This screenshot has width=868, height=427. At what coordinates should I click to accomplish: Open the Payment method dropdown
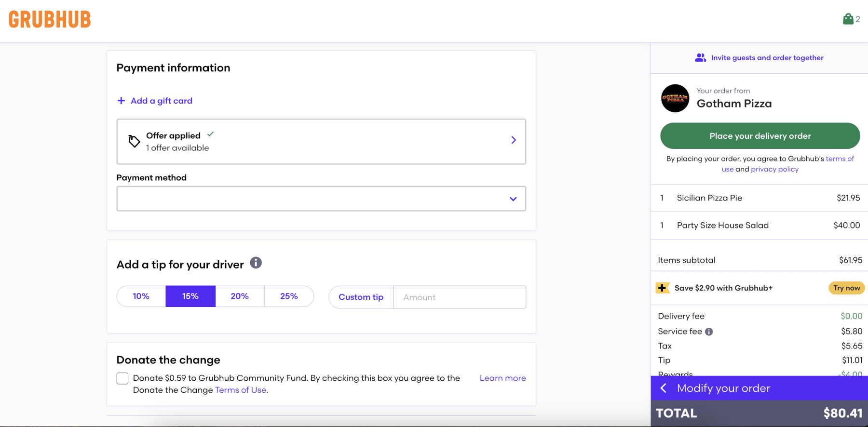pyautogui.click(x=321, y=199)
